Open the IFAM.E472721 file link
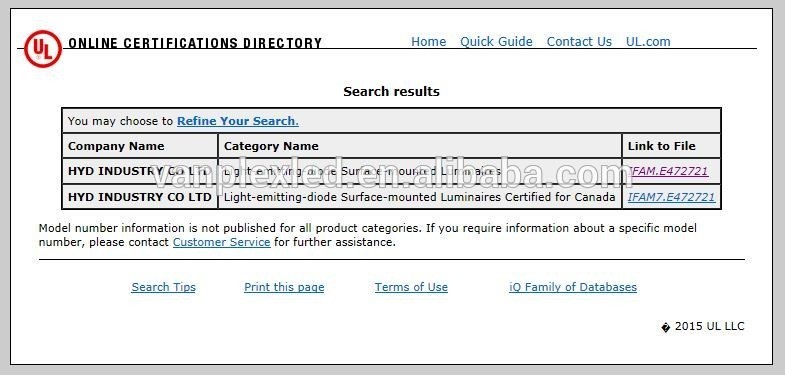 point(668,171)
